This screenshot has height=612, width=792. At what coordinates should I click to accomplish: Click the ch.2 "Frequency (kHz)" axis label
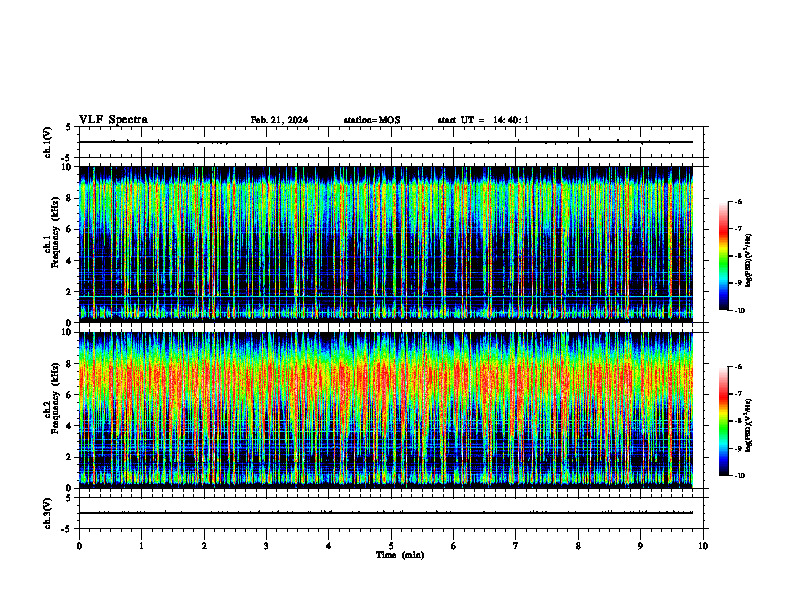[x=54, y=398]
